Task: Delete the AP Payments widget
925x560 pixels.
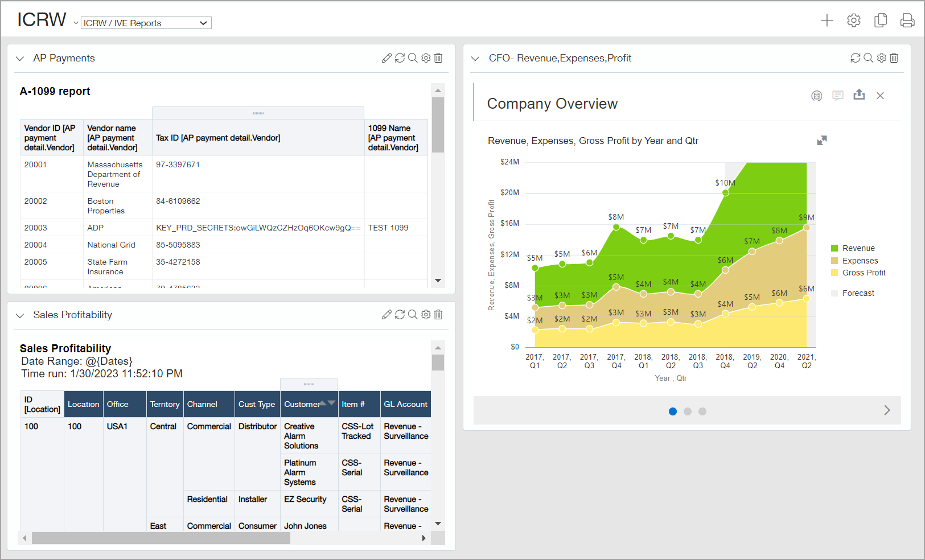Action: (x=438, y=57)
